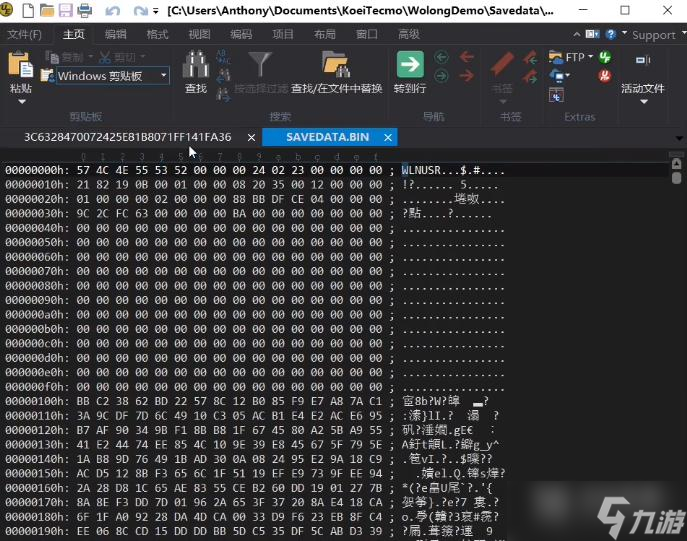Click the previous bookmark icon

tap(530, 57)
